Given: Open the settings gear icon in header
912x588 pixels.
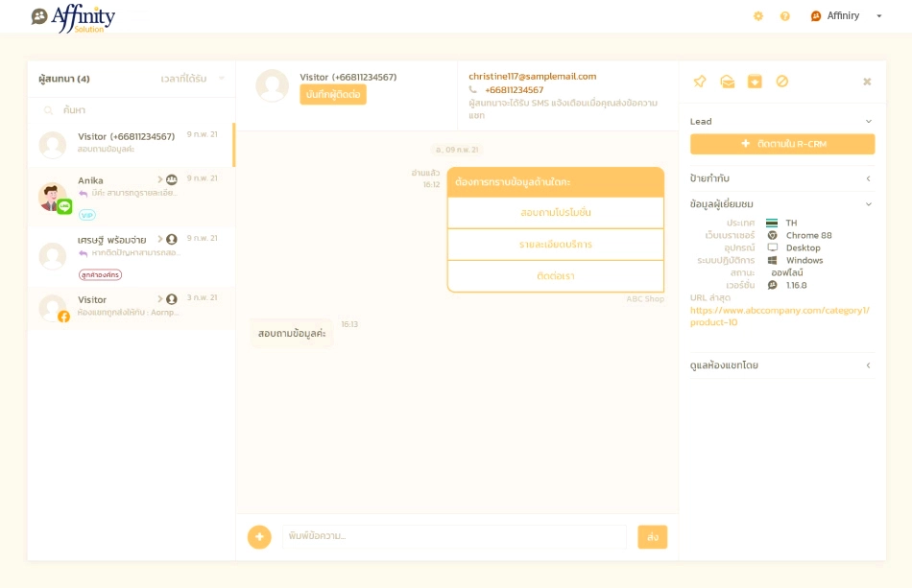Looking at the screenshot, I should [757, 15].
